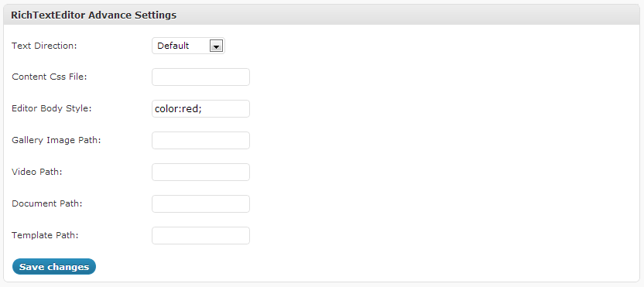644x287 pixels.
Task: Select the Default value in Text Direction
Action: [173, 46]
